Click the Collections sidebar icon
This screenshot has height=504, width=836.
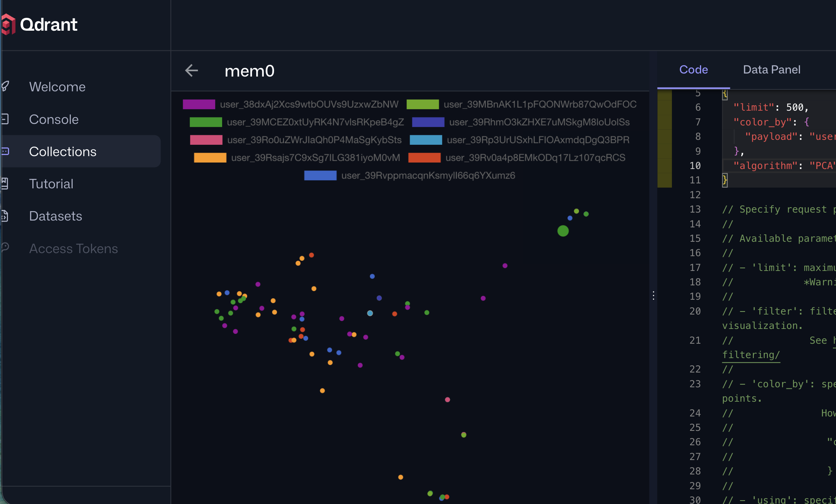(5, 151)
